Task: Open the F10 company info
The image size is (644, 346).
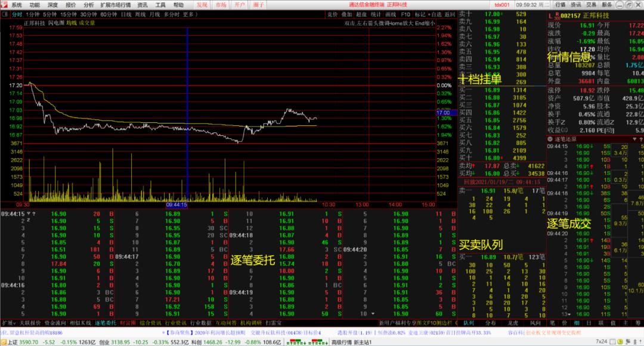Action: click(405, 14)
